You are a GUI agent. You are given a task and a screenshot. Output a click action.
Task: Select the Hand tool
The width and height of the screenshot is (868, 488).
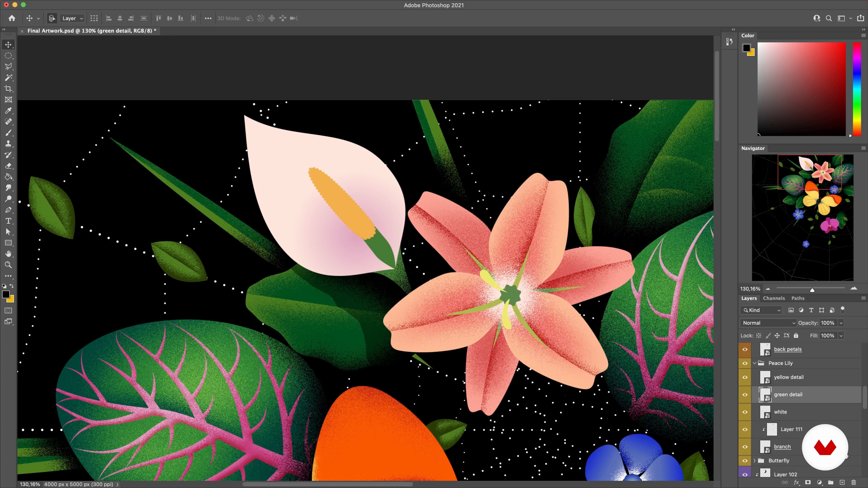[x=8, y=254]
